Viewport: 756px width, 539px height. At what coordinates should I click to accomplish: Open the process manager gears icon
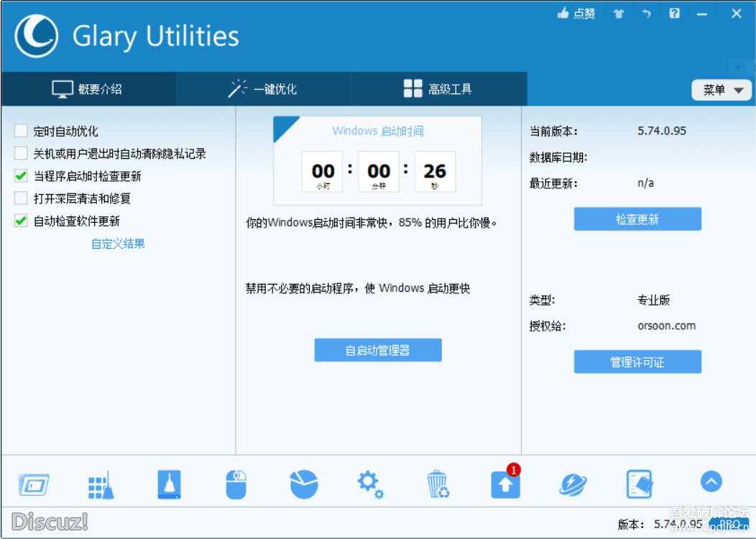pyautogui.click(x=370, y=484)
